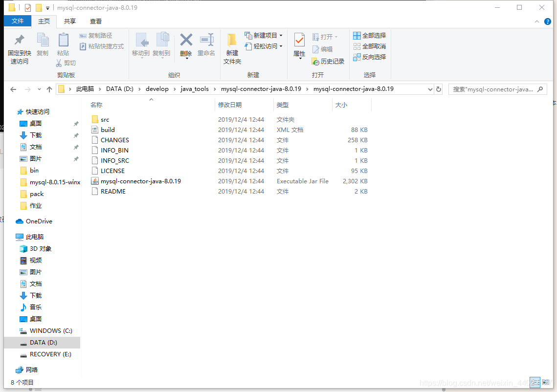The width and height of the screenshot is (557, 392).
Task: Switch to details view icon in status bar
Action: click(x=535, y=382)
